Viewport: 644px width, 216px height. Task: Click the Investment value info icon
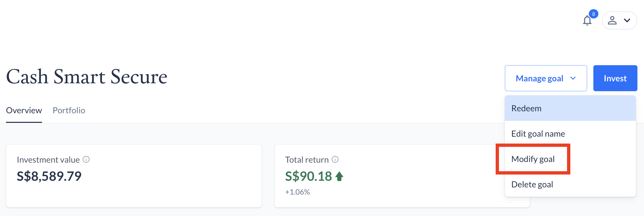(86, 159)
